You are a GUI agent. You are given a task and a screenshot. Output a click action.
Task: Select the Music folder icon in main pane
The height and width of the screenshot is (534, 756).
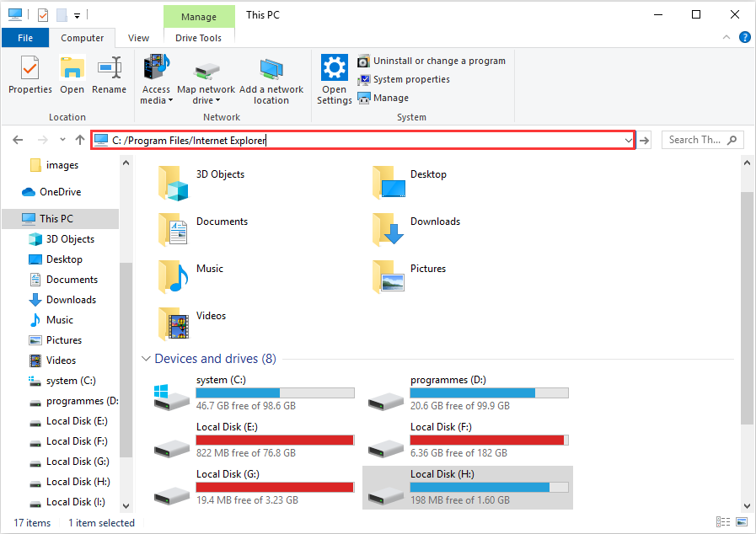pyautogui.click(x=173, y=276)
